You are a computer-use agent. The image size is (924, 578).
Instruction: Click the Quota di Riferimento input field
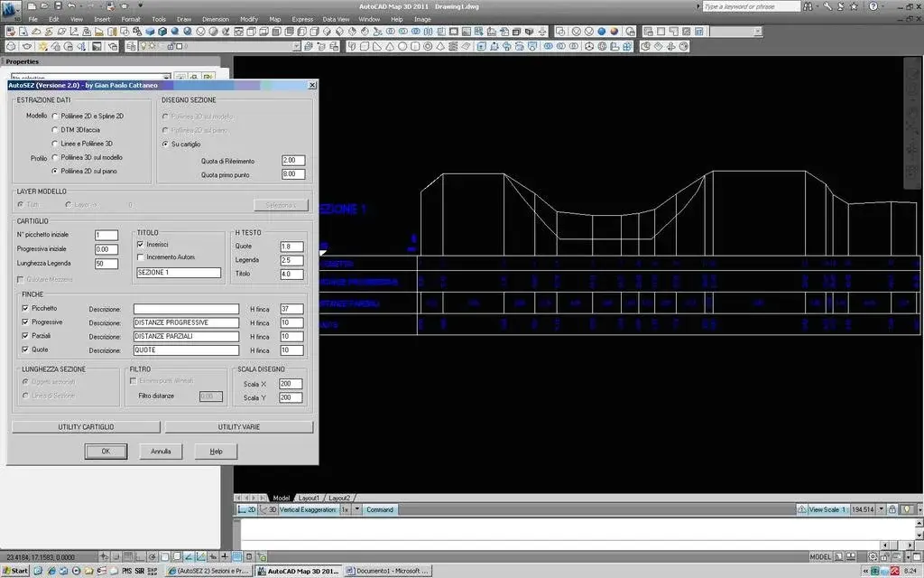[x=293, y=161]
